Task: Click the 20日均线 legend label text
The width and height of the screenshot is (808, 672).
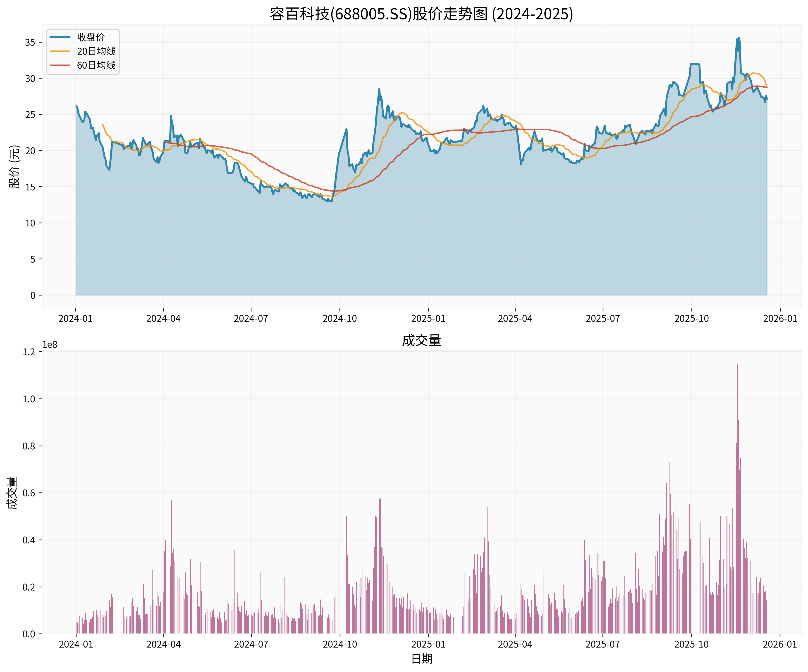Action: [96, 51]
